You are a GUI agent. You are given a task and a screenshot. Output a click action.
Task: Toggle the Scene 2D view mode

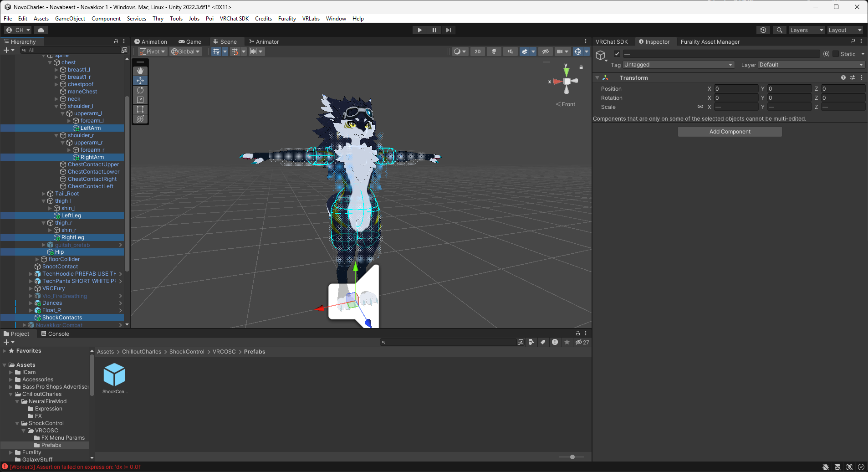(478, 51)
